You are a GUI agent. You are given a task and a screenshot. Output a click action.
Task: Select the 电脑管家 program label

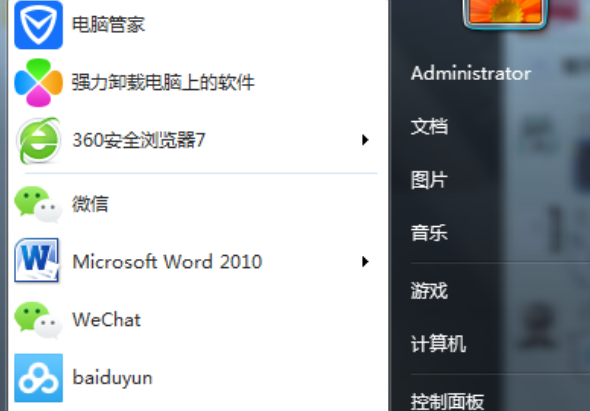[108, 25]
